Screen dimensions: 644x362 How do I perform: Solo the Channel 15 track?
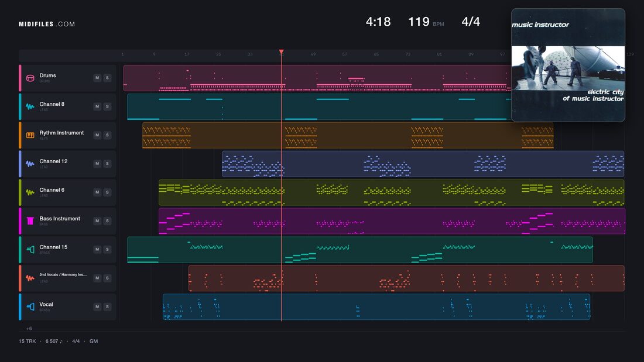click(107, 249)
